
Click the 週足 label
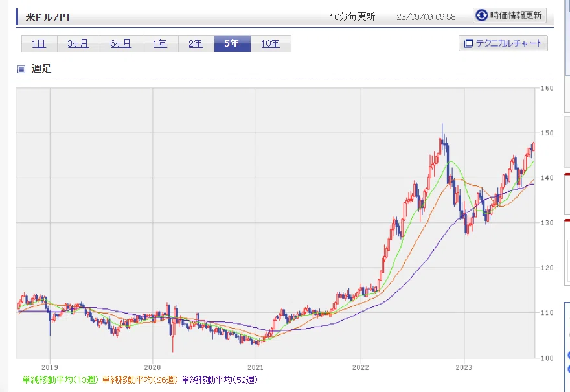[x=41, y=69]
